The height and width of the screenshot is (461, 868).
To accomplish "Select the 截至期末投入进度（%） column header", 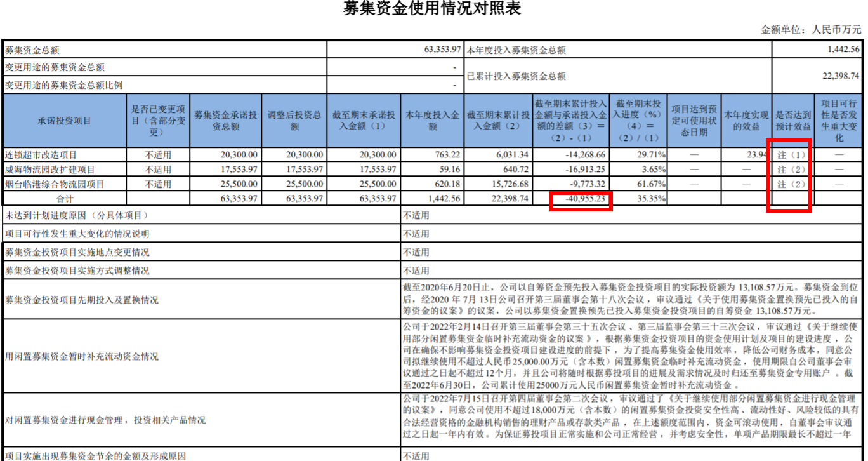I will tap(638, 121).
